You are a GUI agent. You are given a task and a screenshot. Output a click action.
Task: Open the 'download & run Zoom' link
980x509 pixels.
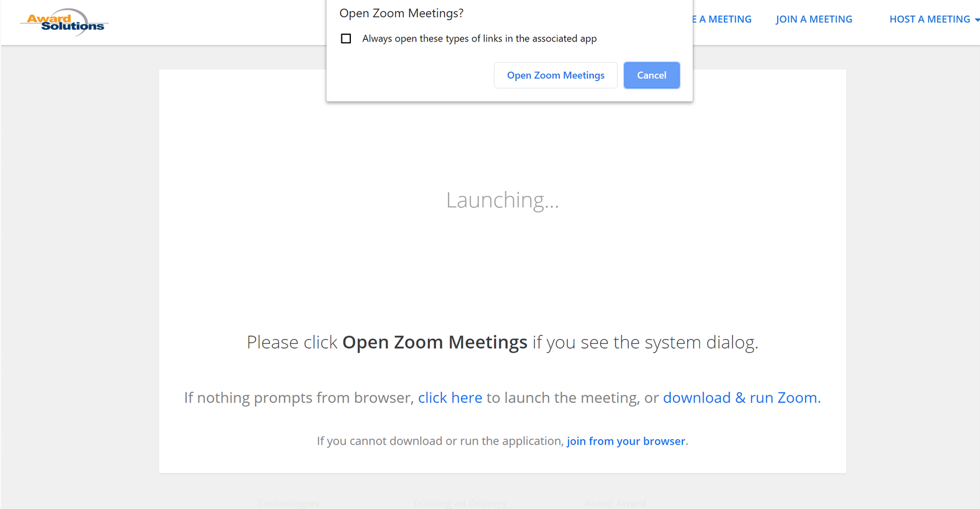[x=742, y=397]
